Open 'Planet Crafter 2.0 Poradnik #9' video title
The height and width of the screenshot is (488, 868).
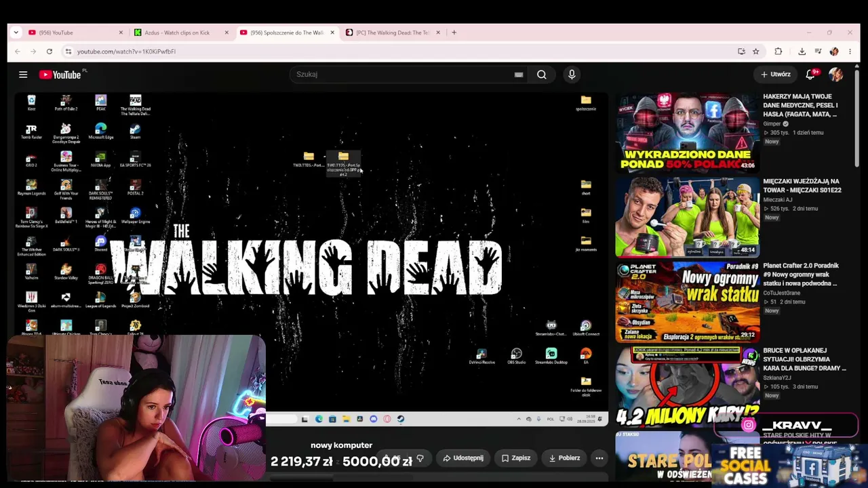point(801,274)
